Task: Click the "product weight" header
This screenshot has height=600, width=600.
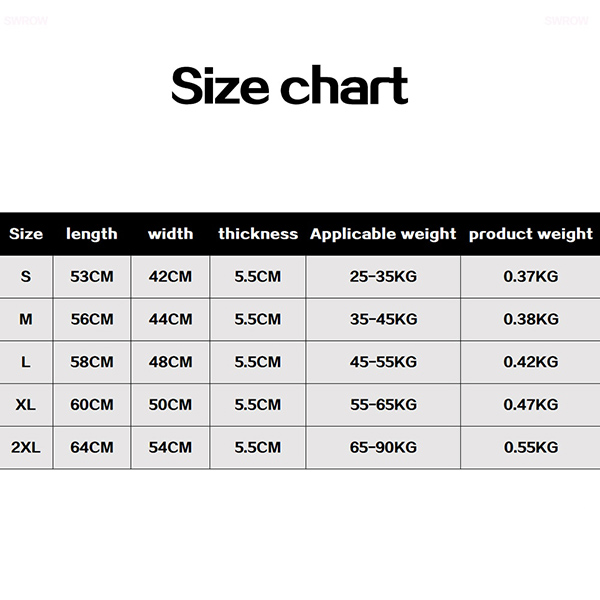Action: tap(530, 234)
